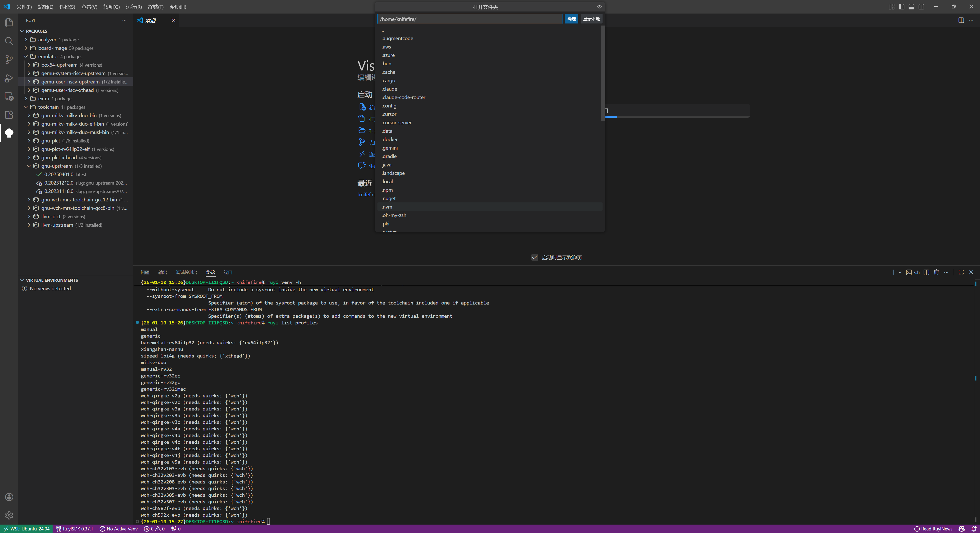Open the Source Control view icon
Screen dimensions: 980x533
click(x=9, y=59)
